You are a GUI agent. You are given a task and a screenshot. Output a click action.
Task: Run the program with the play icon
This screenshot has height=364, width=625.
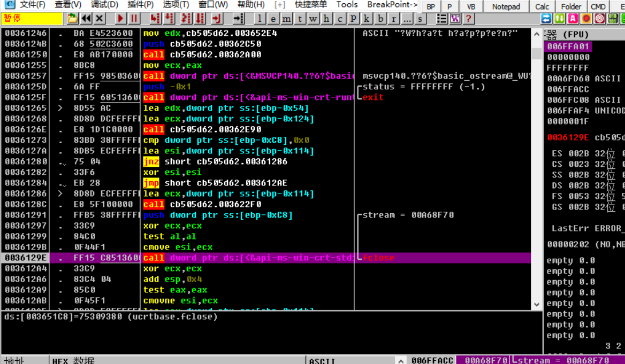(120, 19)
